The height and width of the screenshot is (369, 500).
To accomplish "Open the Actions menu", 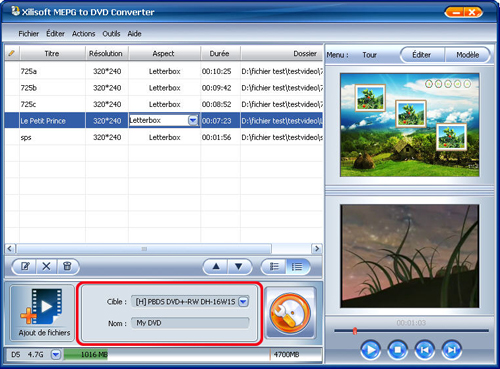I will [83, 34].
